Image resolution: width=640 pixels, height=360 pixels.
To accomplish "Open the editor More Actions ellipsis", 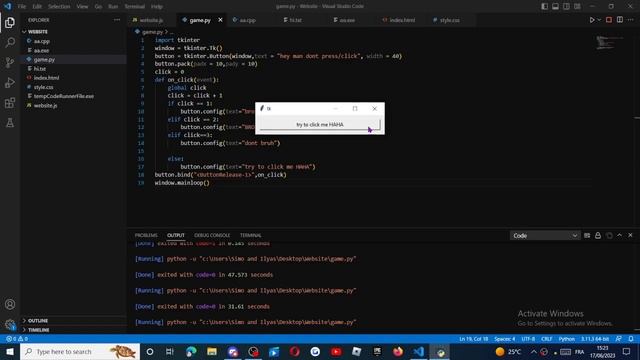I will coord(631,20).
